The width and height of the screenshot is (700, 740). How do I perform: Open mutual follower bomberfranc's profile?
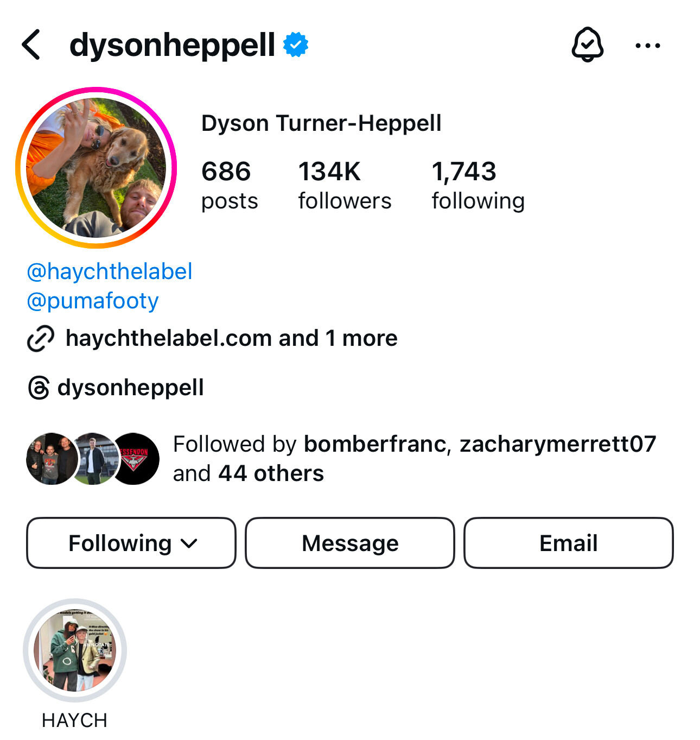click(375, 444)
